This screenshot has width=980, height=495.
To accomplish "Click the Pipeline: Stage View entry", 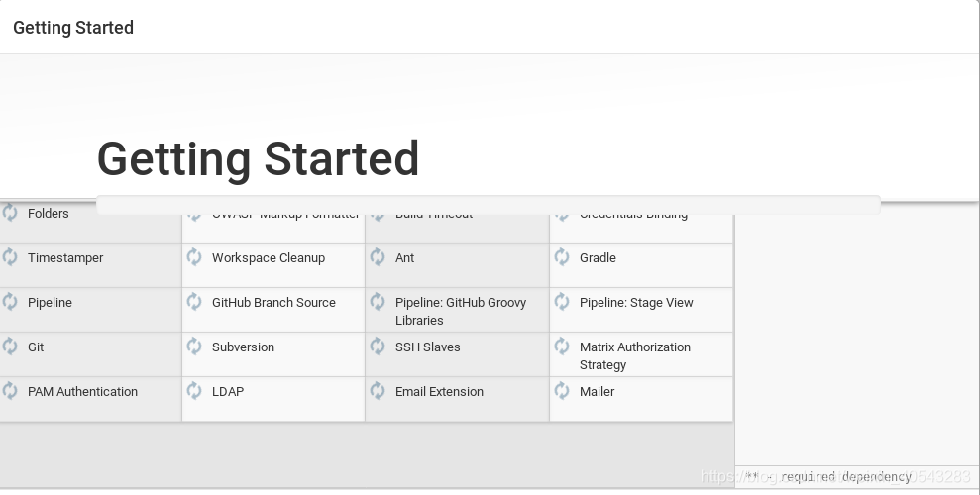I will [x=641, y=310].
